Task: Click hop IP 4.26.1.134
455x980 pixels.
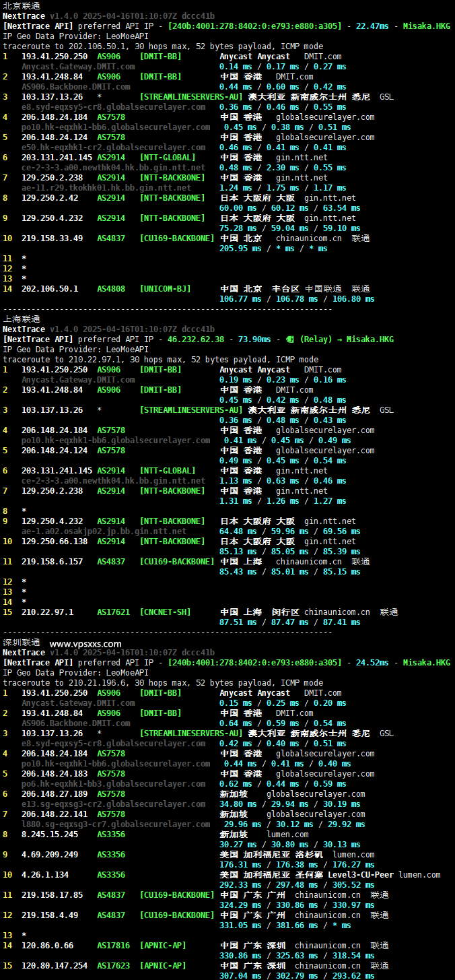Action: point(45,875)
